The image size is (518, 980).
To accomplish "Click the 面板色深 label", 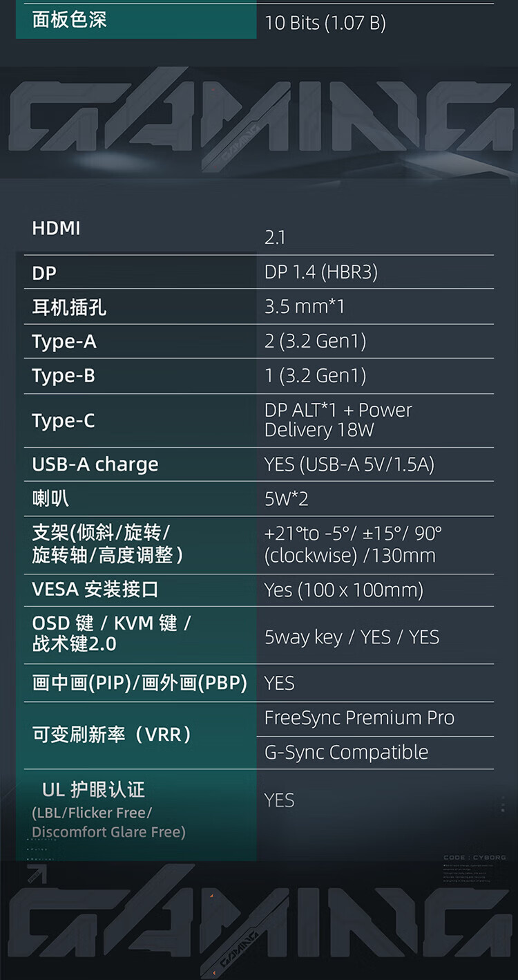I will point(69,19).
